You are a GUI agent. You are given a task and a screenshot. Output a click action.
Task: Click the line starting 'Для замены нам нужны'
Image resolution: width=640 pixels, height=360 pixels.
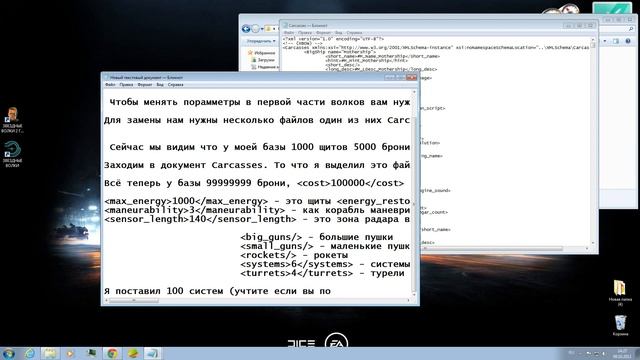[x=257, y=120]
